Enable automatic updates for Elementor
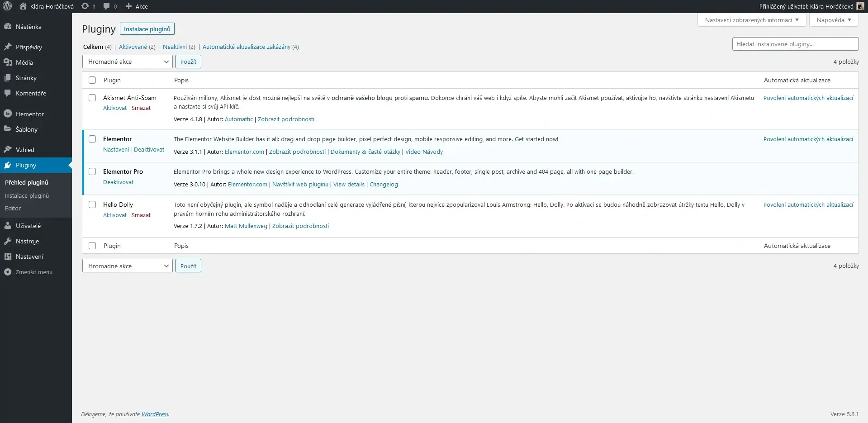This screenshot has width=868, height=423. point(808,139)
